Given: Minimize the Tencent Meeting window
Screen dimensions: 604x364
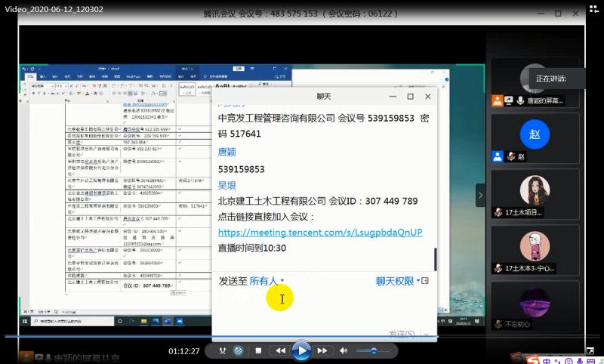Looking at the screenshot, I should [x=541, y=14].
